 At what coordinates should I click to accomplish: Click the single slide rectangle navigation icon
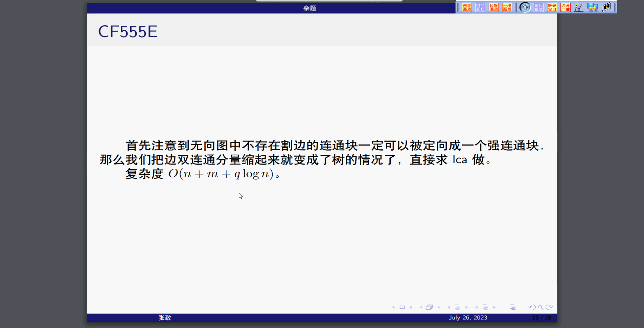(402, 307)
